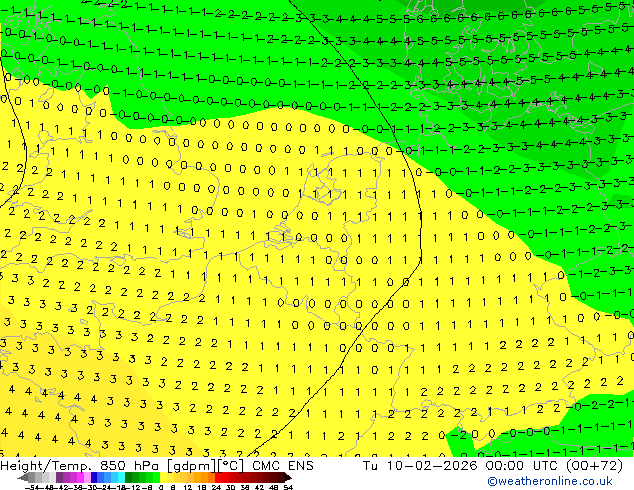Click the cyan legend swatch above -18
The width and height of the screenshot is (634, 490).
[x=121, y=477]
